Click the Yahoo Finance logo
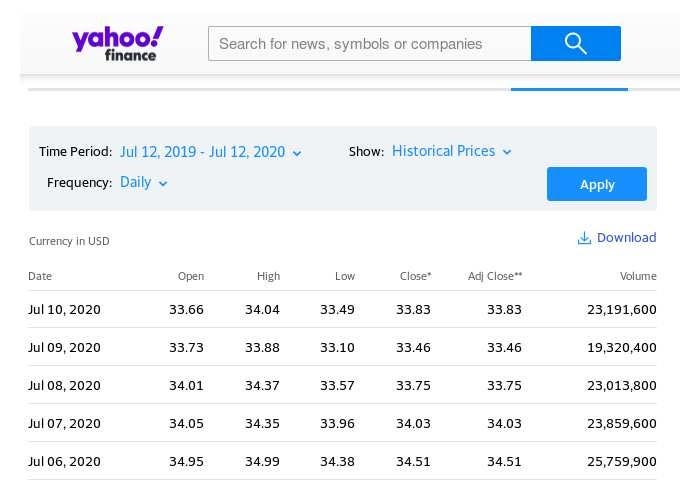The image size is (700, 500). [x=118, y=43]
